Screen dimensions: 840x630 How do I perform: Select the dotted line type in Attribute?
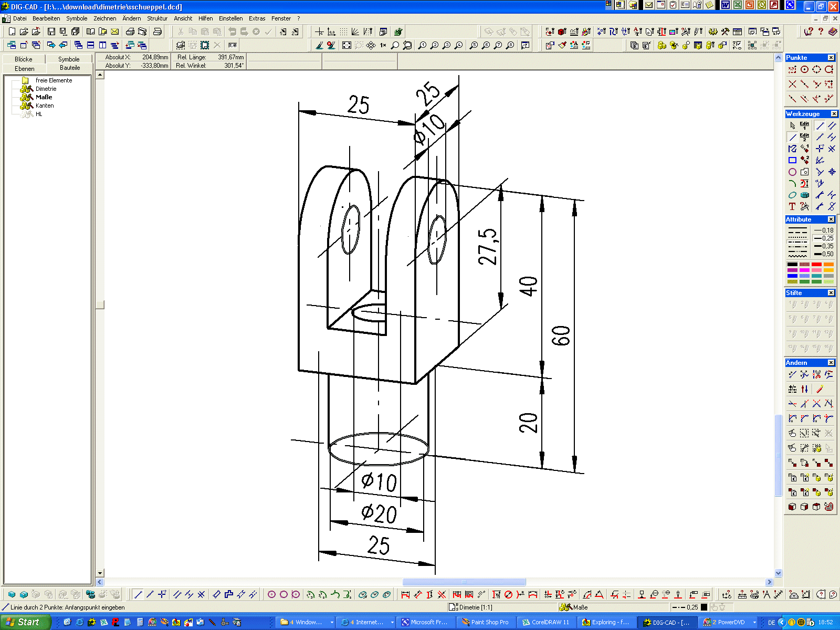797,237
